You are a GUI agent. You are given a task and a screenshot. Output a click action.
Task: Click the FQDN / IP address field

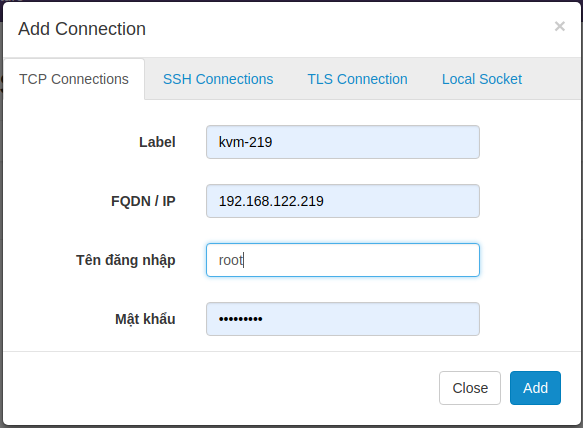[x=343, y=201]
